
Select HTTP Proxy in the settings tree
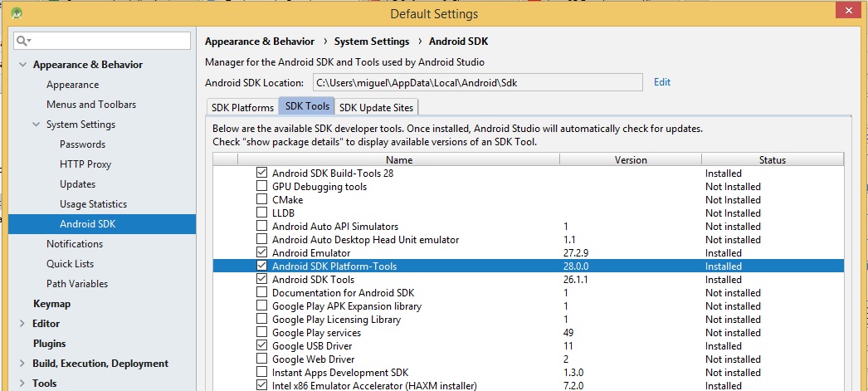(x=85, y=164)
